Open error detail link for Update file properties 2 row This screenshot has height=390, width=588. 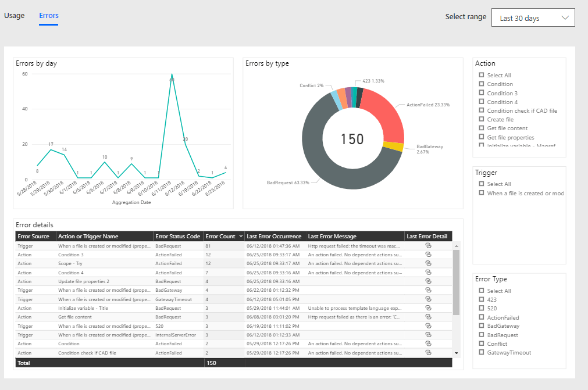(428, 281)
